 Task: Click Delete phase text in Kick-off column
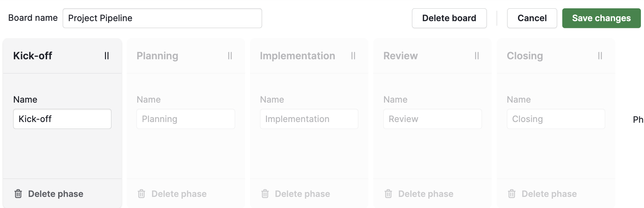pyautogui.click(x=56, y=194)
